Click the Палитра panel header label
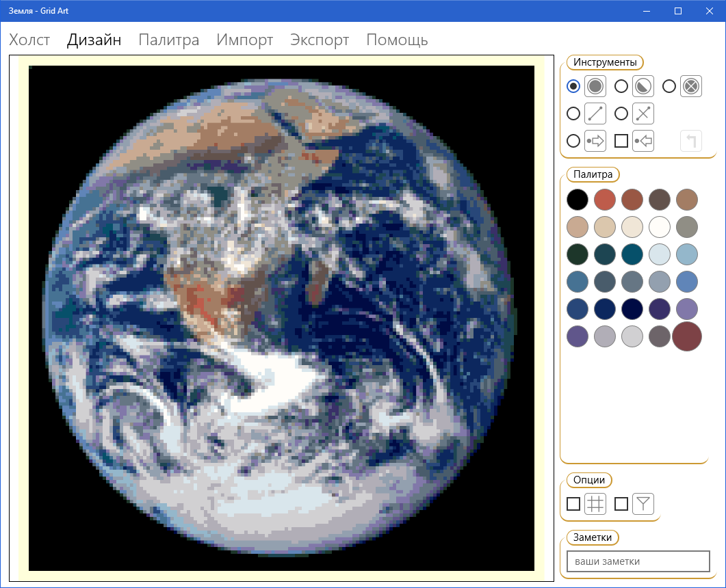Screen dimensions: 726x588 pyautogui.click(x=593, y=174)
